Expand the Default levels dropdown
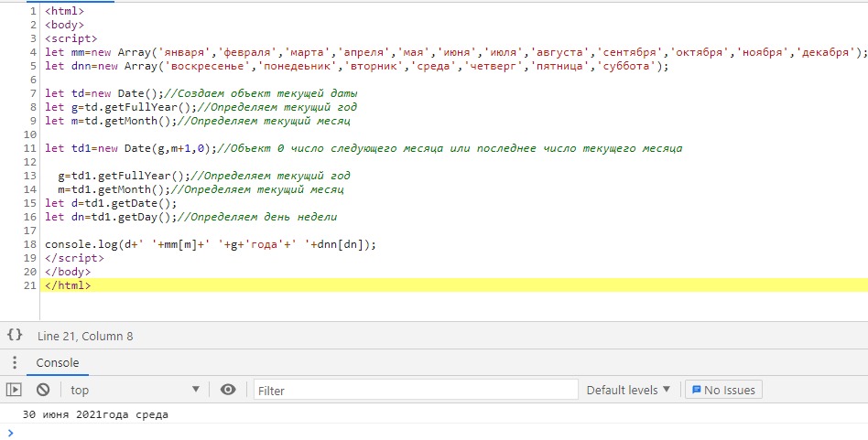868x440 pixels. [x=628, y=390]
